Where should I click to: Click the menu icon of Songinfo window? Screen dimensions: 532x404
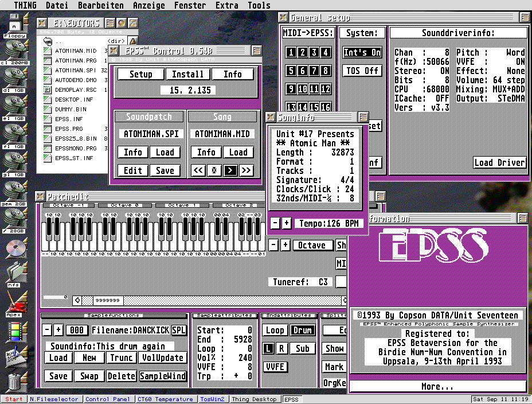pyautogui.click(x=363, y=117)
